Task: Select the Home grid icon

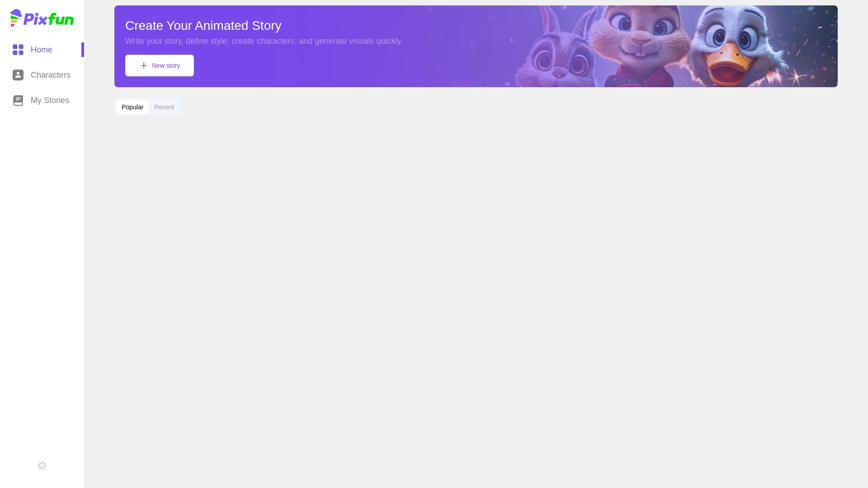Action: (x=18, y=50)
